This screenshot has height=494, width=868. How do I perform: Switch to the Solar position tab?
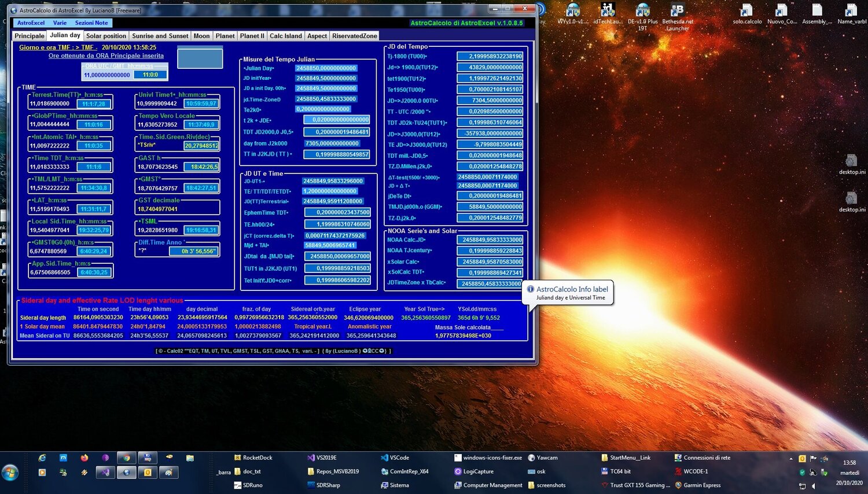pos(106,36)
